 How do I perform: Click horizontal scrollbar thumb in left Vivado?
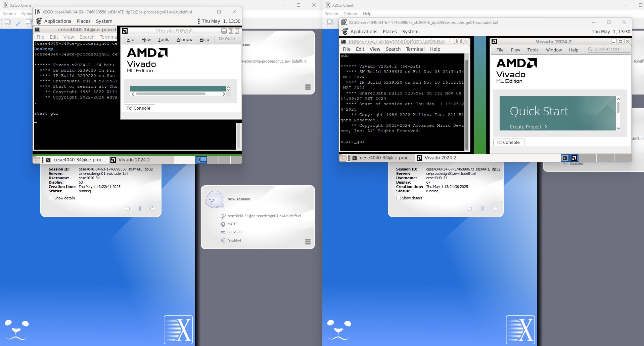point(171,94)
